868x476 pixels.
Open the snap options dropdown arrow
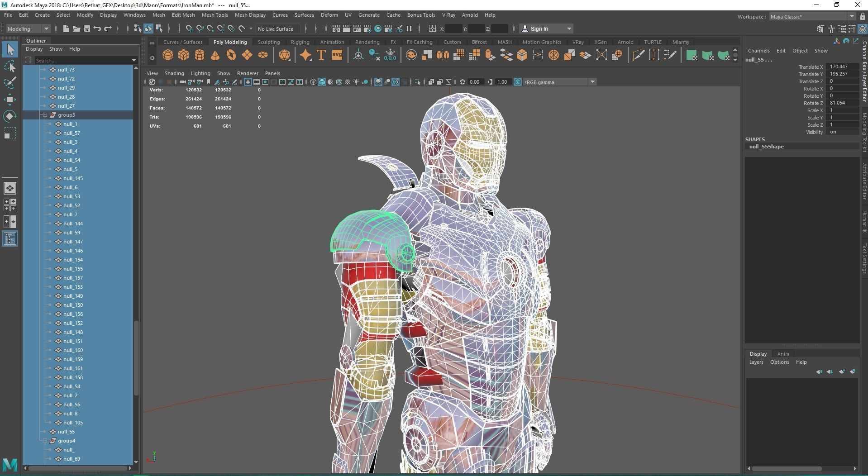pyautogui.click(x=251, y=29)
